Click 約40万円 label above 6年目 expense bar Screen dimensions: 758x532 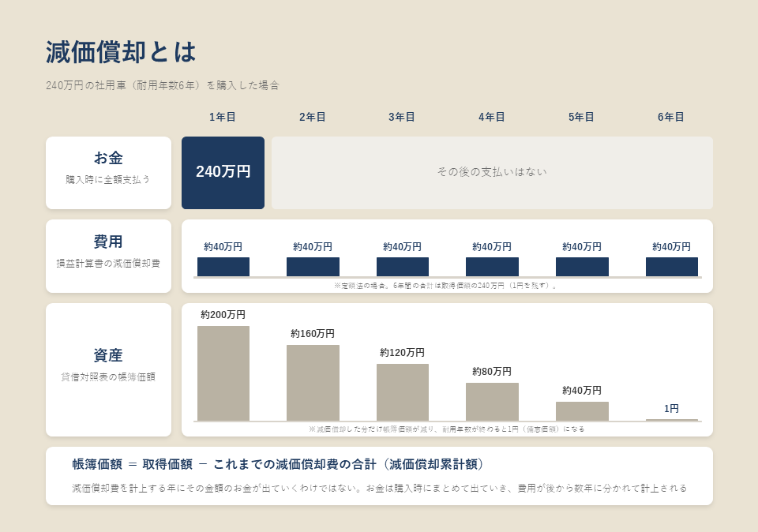pyautogui.click(x=671, y=247)
